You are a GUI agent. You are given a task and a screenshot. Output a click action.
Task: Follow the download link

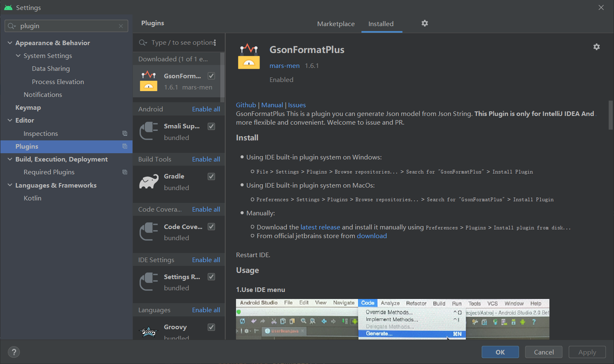(372, 236)
